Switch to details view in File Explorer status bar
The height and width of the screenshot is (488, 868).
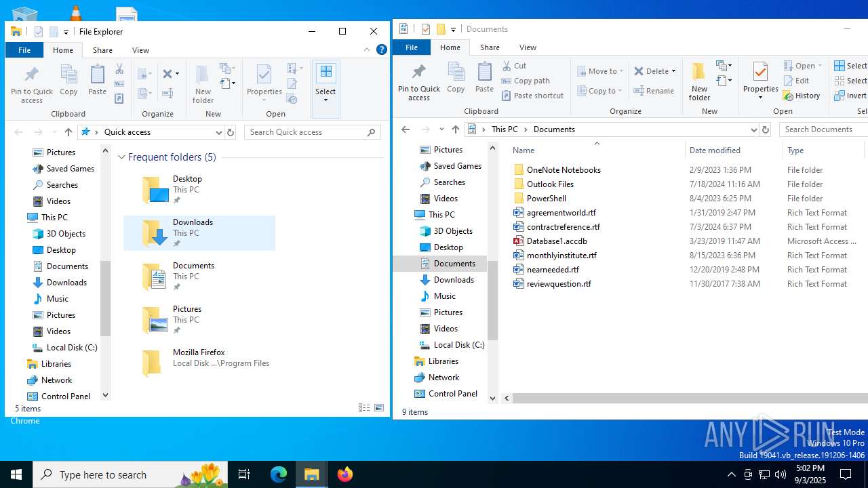click(364, 408)
